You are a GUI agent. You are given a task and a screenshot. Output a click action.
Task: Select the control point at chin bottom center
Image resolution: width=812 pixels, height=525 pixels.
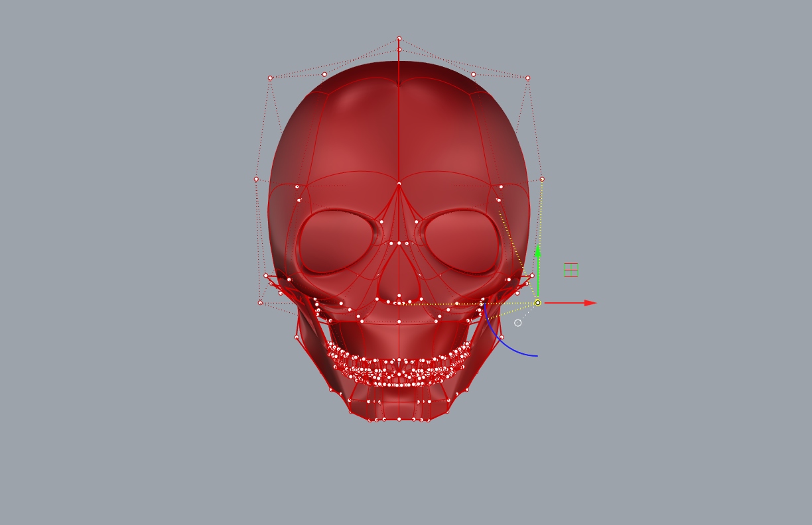pyautogui.click(x=399, y=419)
